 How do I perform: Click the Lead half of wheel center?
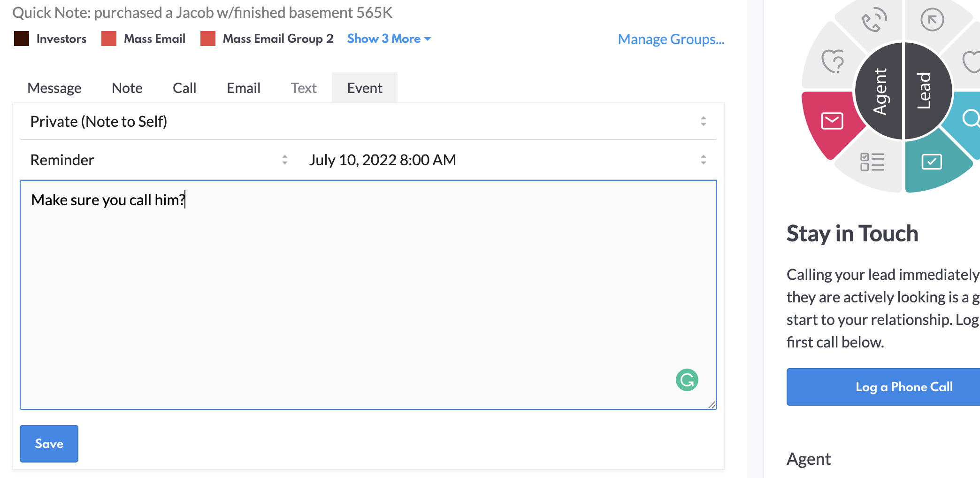pos(928,91)
